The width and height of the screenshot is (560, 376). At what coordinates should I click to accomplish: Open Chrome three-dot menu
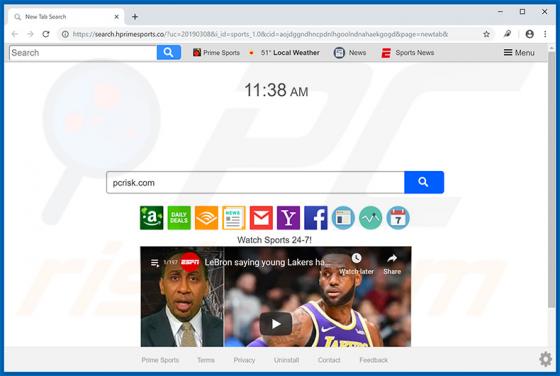545,34
